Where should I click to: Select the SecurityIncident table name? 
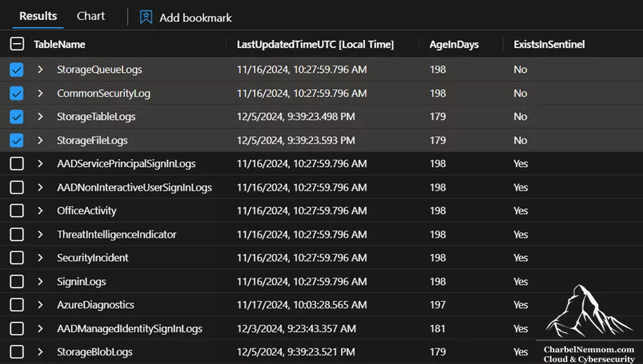point(93,258)
